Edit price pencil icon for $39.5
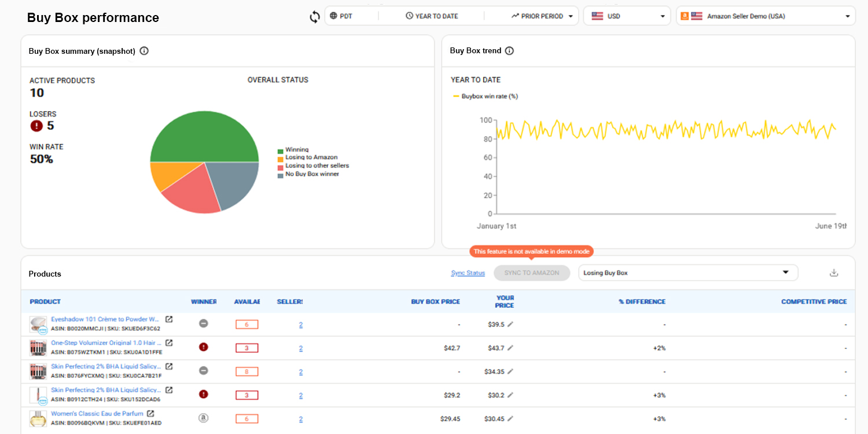 [510, 325]
